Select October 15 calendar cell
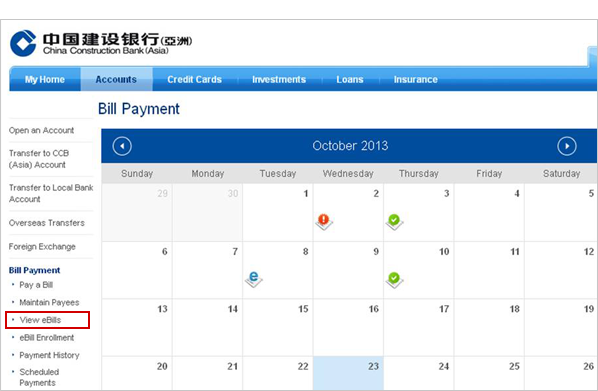Viewport: 598px width, 391px height. click(278, 328)
